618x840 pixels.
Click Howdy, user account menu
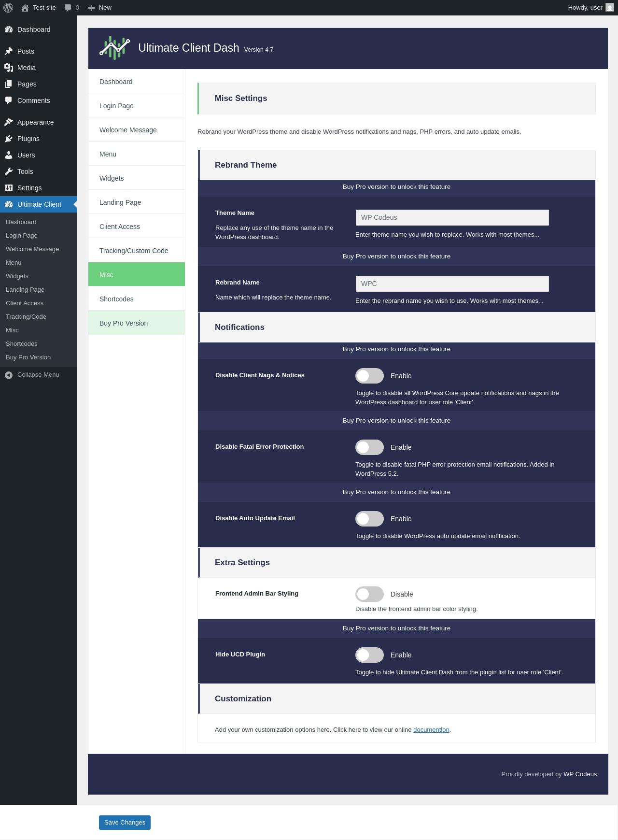tap(591, 8)
